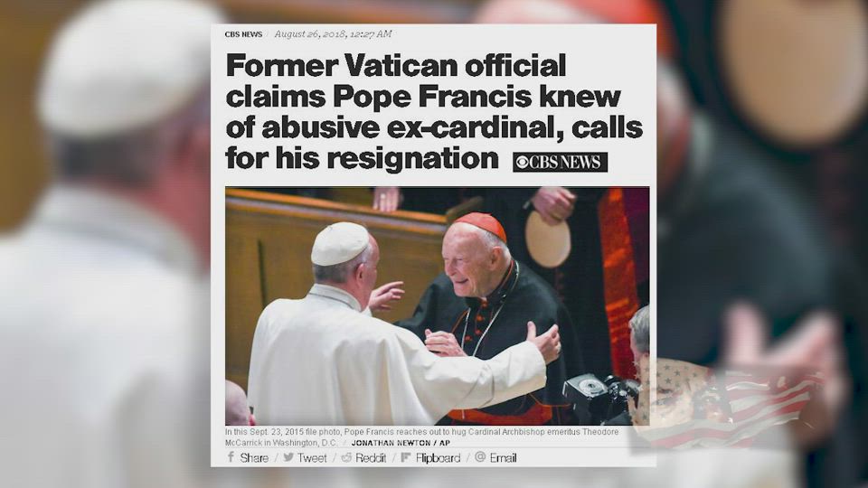
Task: Select the Email text label
Action: coord(503,457)
